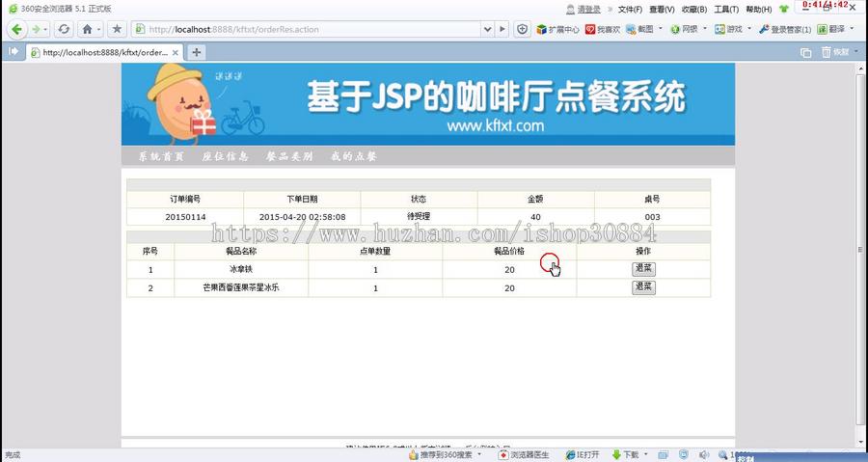Open 扩展中心 extension center
This screenshot has height=462, width=868.
(558, 29)
